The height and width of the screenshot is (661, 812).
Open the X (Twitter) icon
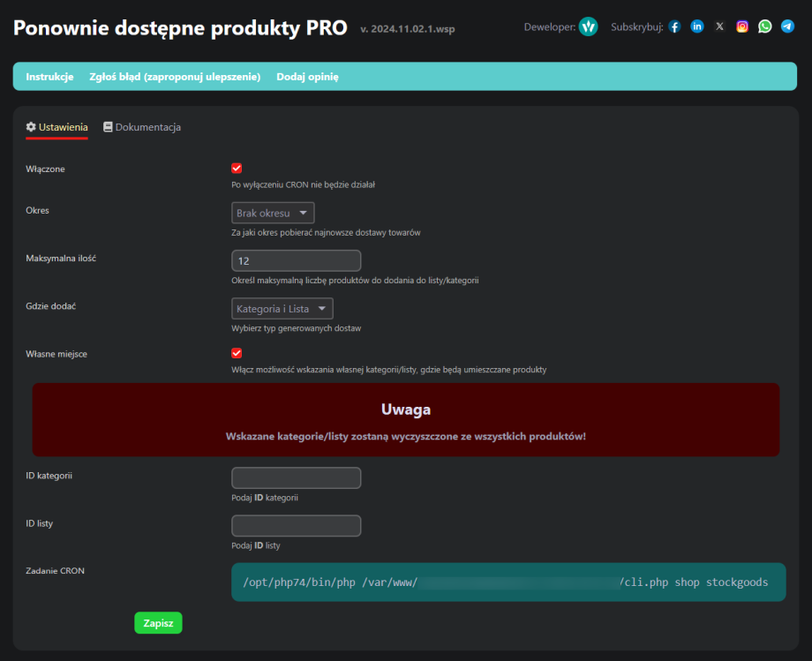(719, 26)
